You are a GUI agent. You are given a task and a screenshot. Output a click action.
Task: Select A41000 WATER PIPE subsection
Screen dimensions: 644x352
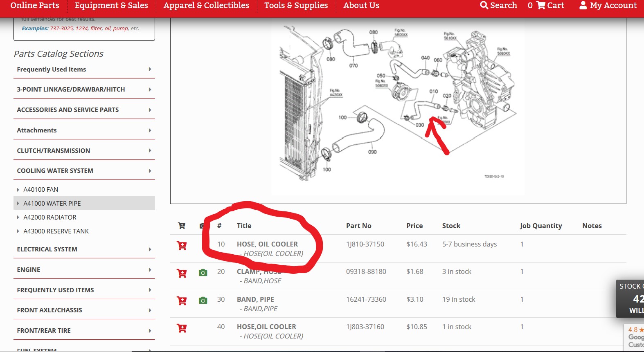coord(84,203)
